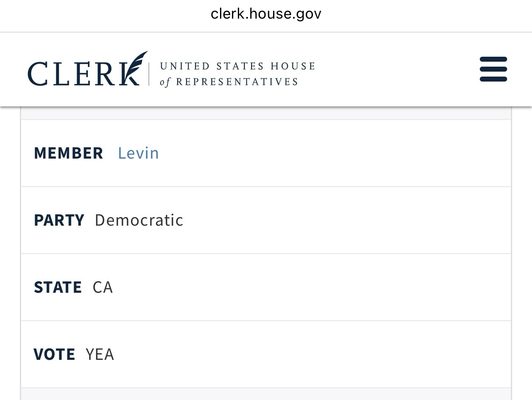Open the Levin member link
The width and height of the screenshot is (532, 400).
click(x=138, y=153)
